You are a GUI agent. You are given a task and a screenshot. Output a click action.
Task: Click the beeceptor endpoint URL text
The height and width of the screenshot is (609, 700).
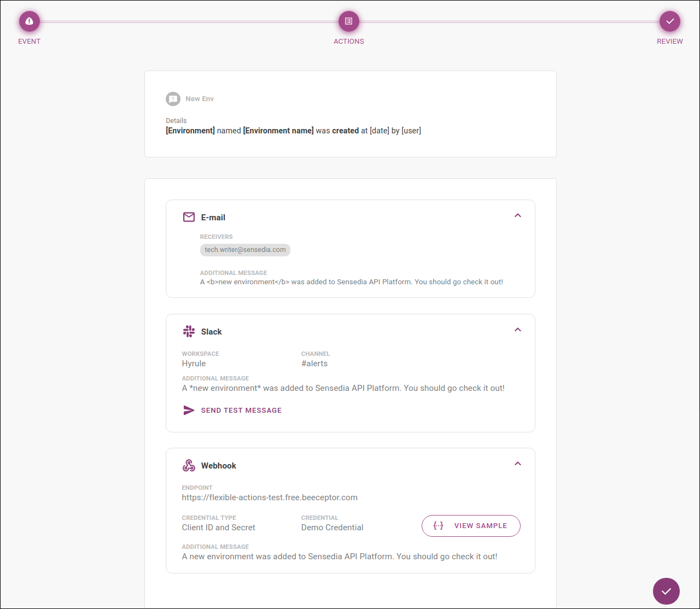coord(270,497)
